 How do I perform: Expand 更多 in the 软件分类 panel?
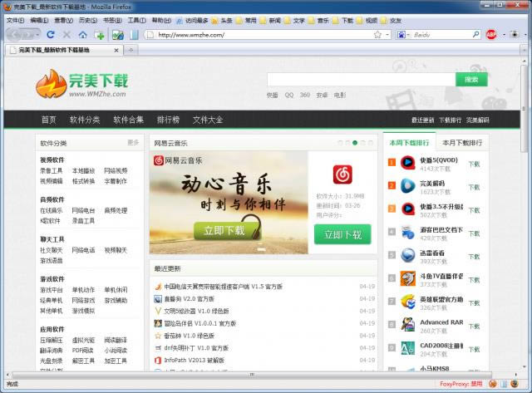[133, 143]
